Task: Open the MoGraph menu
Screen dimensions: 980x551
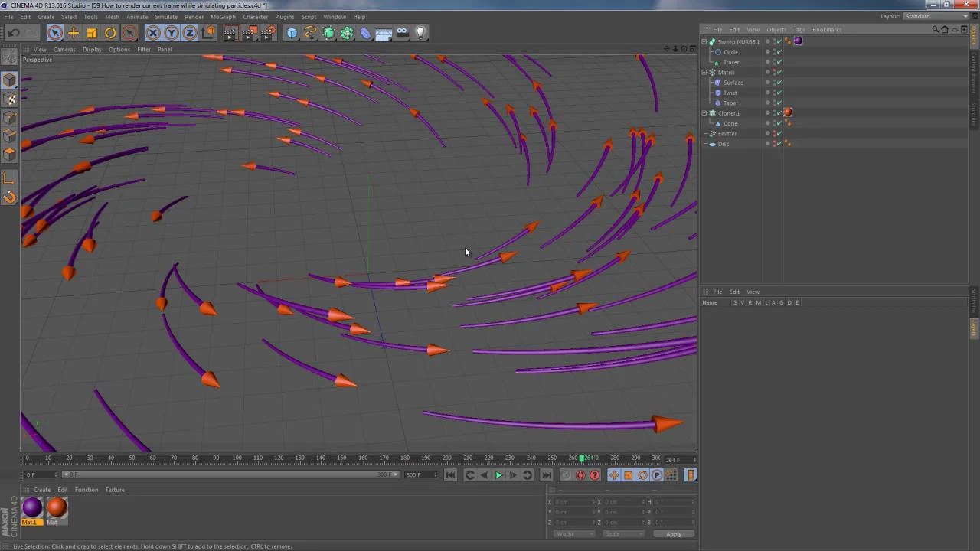Action: click(x=223, y=17)
